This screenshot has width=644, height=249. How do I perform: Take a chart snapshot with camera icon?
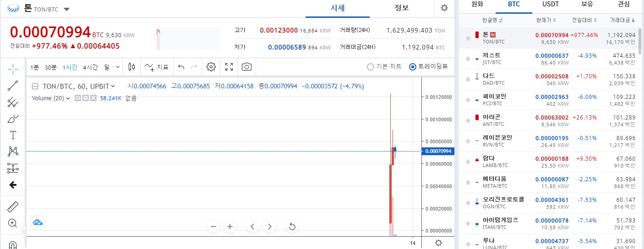coord(246,67)
